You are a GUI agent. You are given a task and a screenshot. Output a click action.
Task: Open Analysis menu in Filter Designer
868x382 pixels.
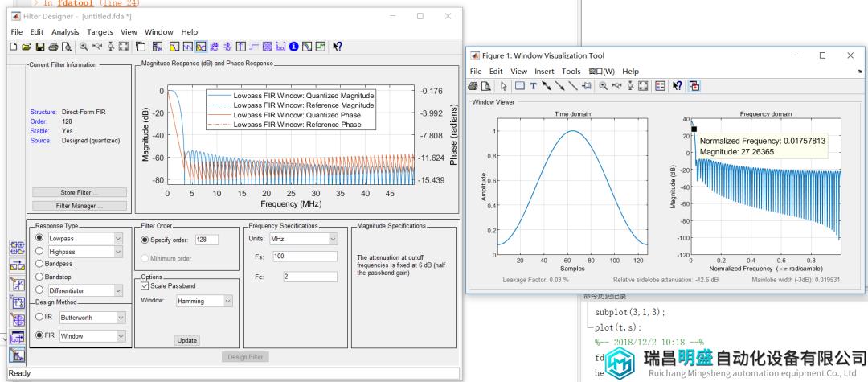(65, 32)
